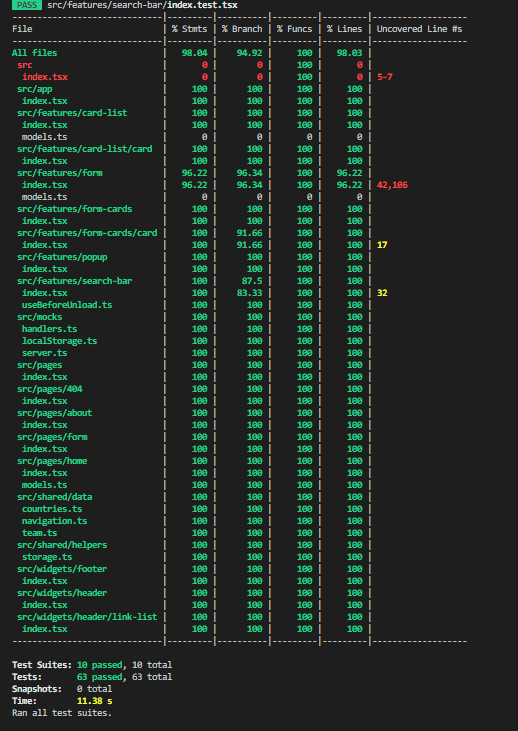
Task: Select the red src directory row label
Action: tap(25, 65)
